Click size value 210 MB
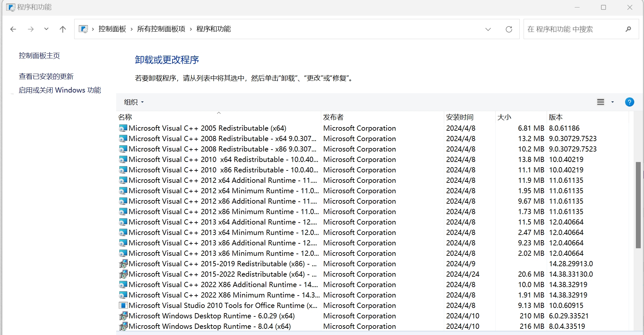 click(532, 316)
